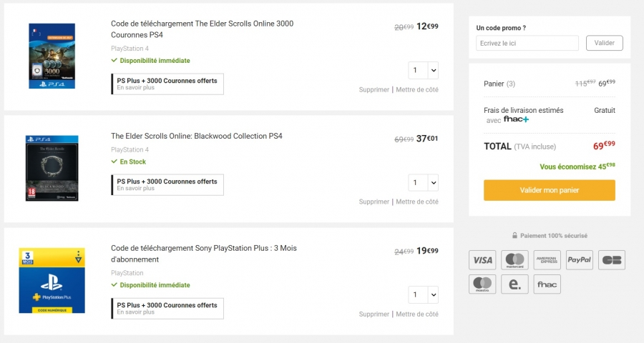This screenshot has height=343, width=644.
Task: Remove PlayStation Plus 3 Mois with Supprimer
Action: [x=374, y=314]
